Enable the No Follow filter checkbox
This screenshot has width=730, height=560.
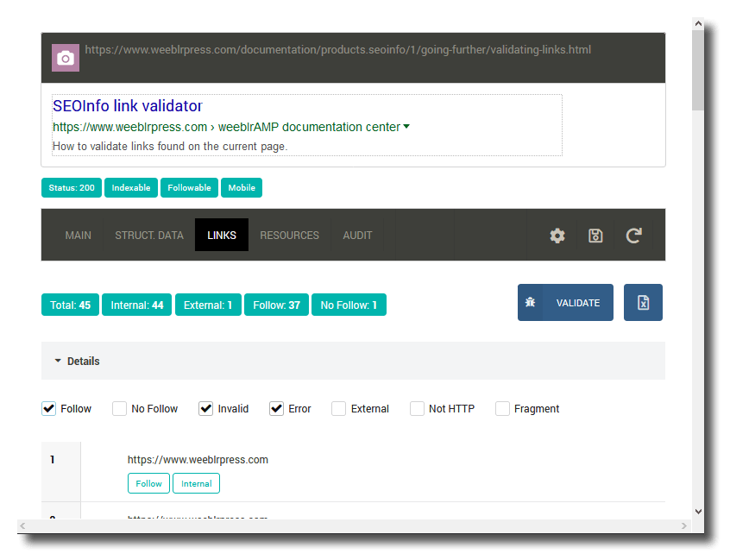pos(119,409)
